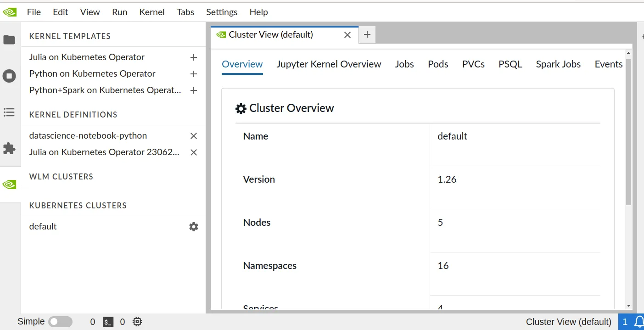
Task: Open settings gear for default cluster
Action: 194,227
